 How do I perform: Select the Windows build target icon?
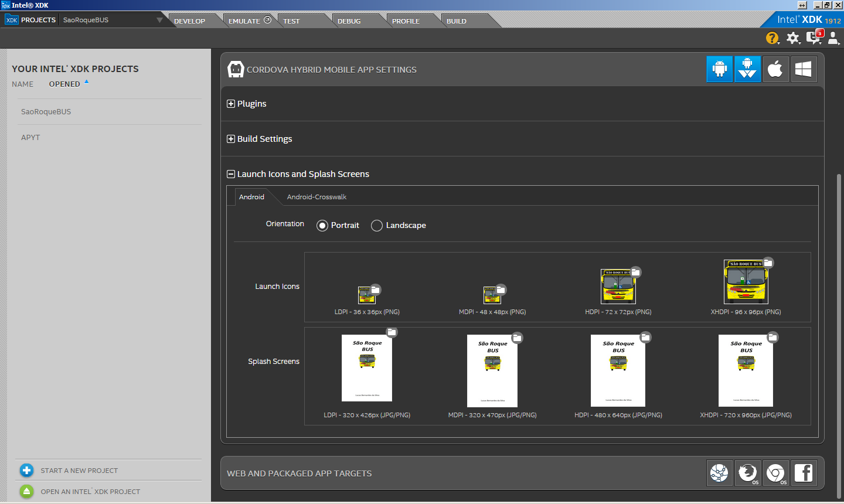(x=804, y=69)
